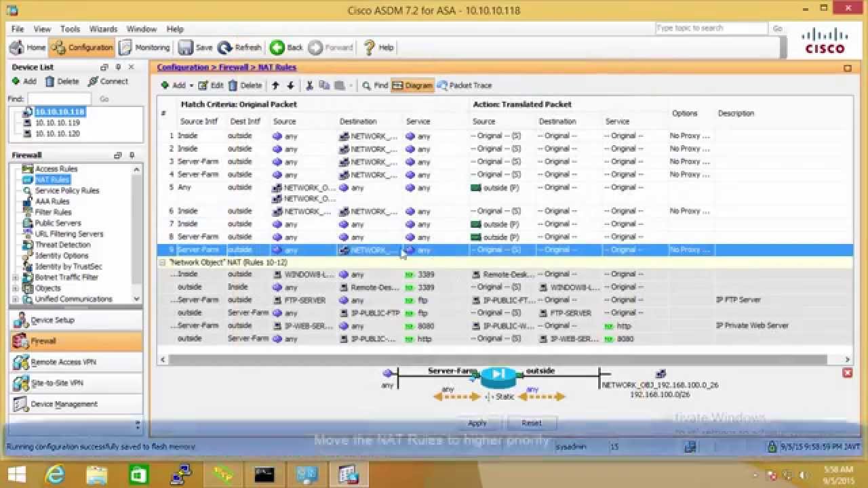Switch to Site-to-Site VPN section
This screenshot has height=488, width=868.
pyautogui.click(x=76, y=383)
